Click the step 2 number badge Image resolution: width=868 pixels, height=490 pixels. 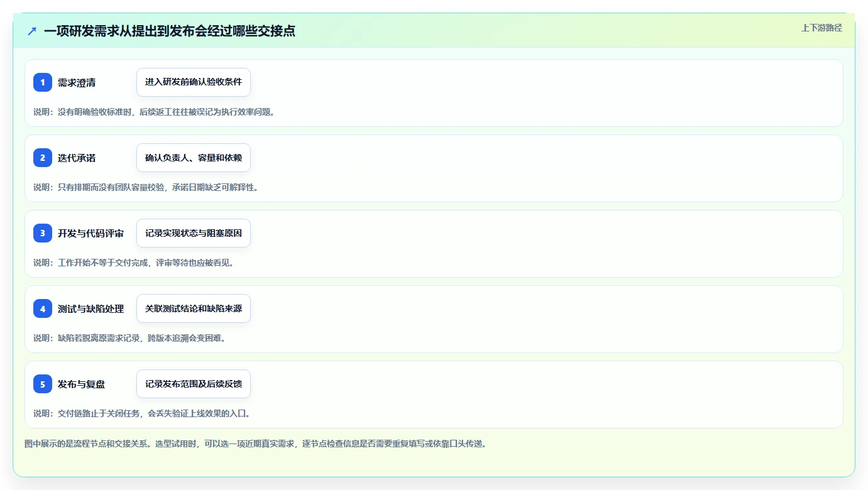pos(43,158)
